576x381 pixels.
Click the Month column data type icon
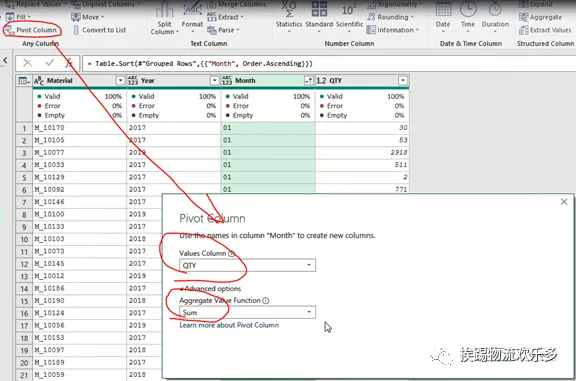tap(227, 80)
